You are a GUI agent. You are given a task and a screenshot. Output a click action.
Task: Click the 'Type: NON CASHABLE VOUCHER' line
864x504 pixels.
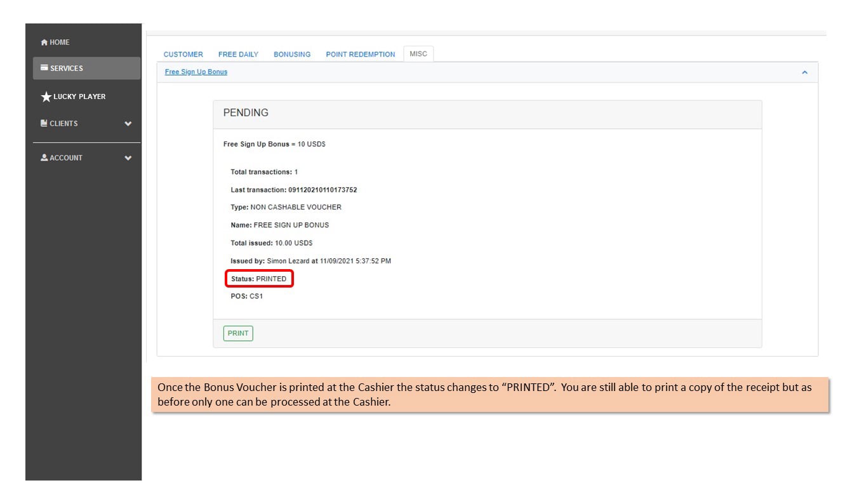[x=286, y=207]
